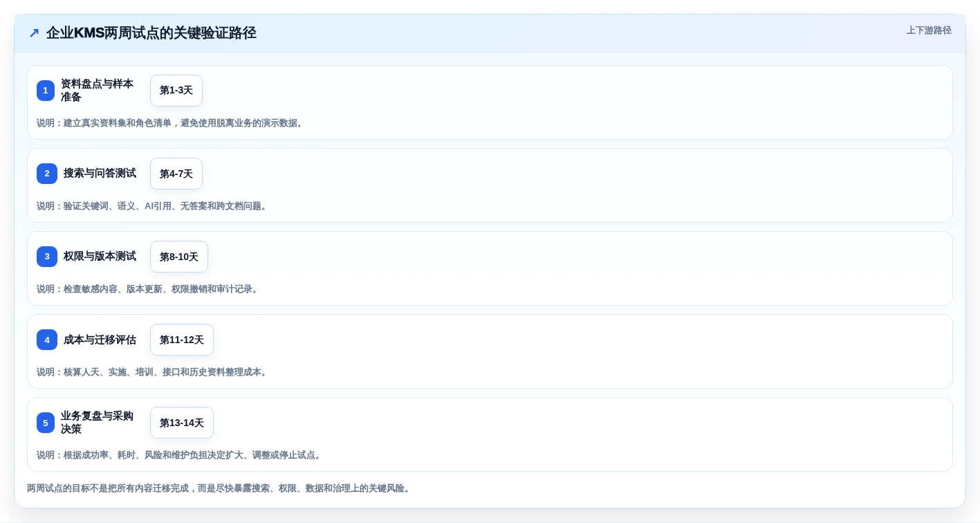Click the step number 5 badge

click(x=46, y=423)
